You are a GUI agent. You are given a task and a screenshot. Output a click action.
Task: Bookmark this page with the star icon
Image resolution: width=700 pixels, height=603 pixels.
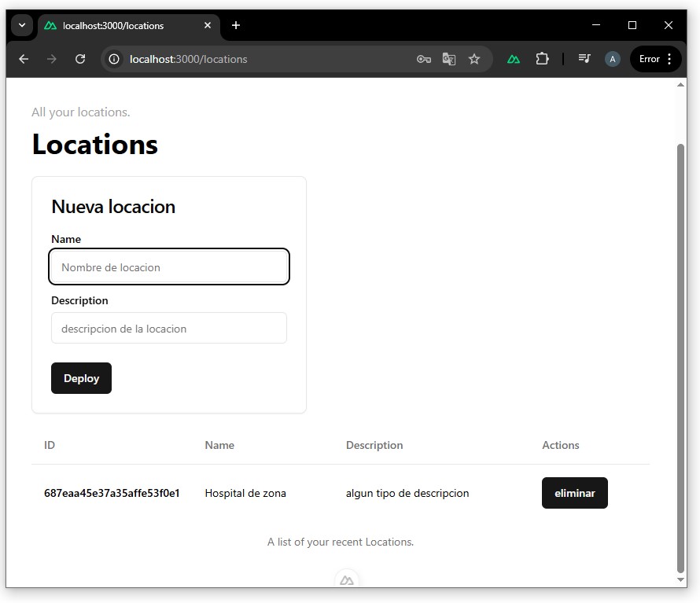pyautogui.click(x=474, y=59)
